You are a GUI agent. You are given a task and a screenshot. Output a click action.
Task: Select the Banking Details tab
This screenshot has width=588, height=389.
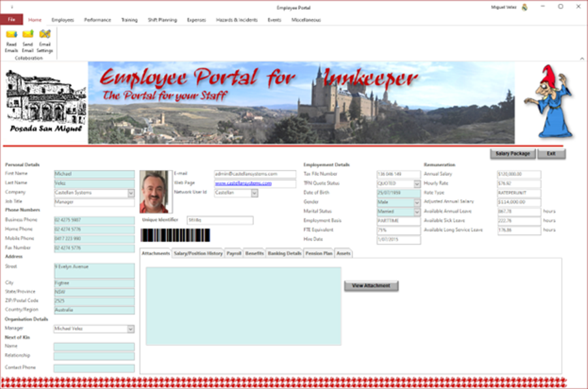284,253
